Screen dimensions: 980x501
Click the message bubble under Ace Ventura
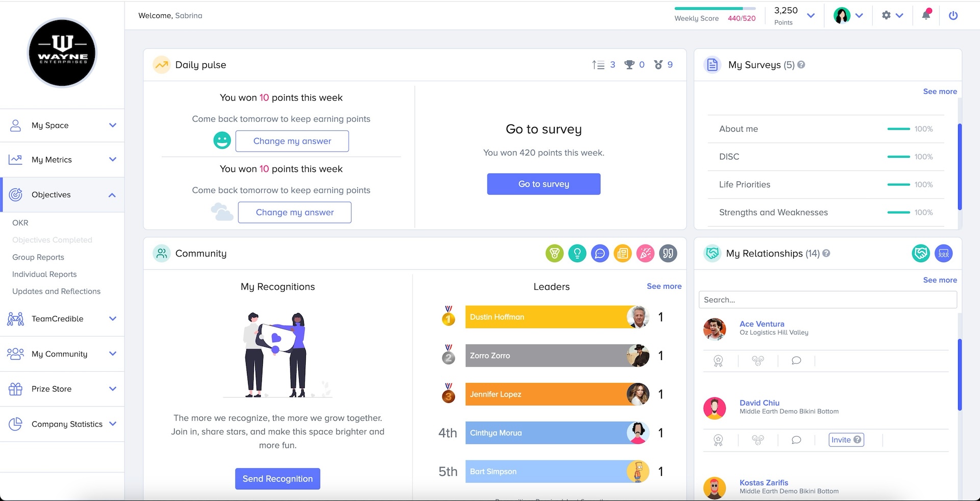click(x=796, y=361)
